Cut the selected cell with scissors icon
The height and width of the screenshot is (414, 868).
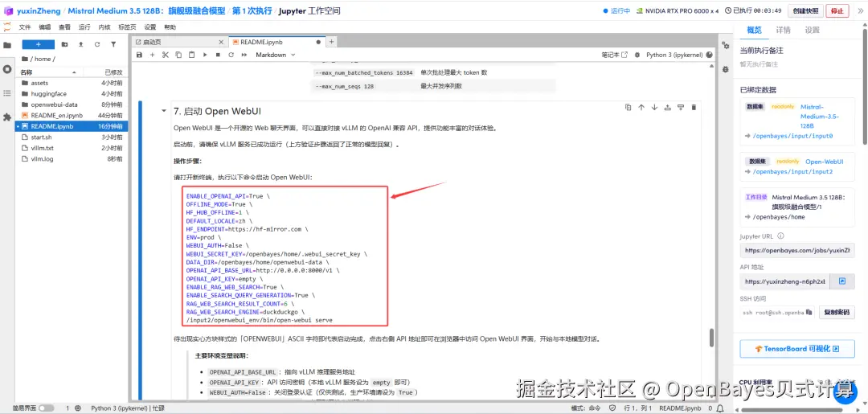[165, 55]
